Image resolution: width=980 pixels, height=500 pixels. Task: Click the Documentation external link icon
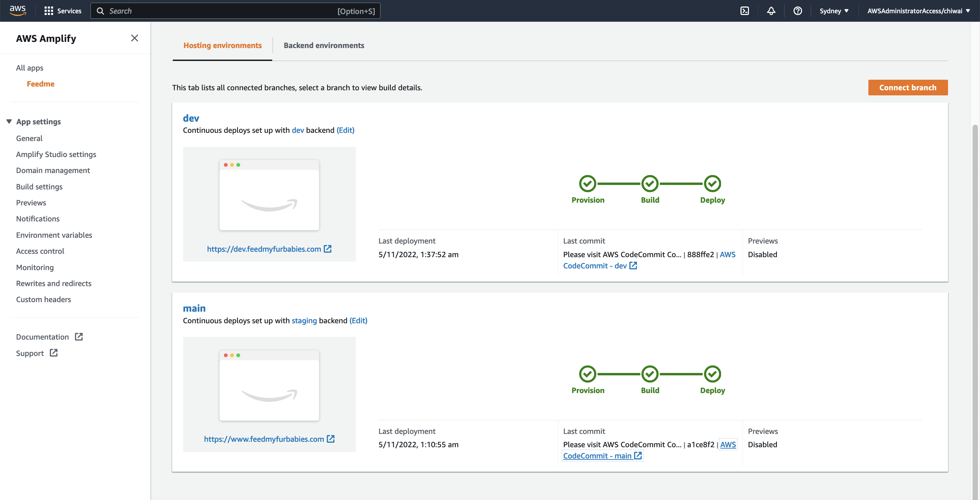(79, 337)
